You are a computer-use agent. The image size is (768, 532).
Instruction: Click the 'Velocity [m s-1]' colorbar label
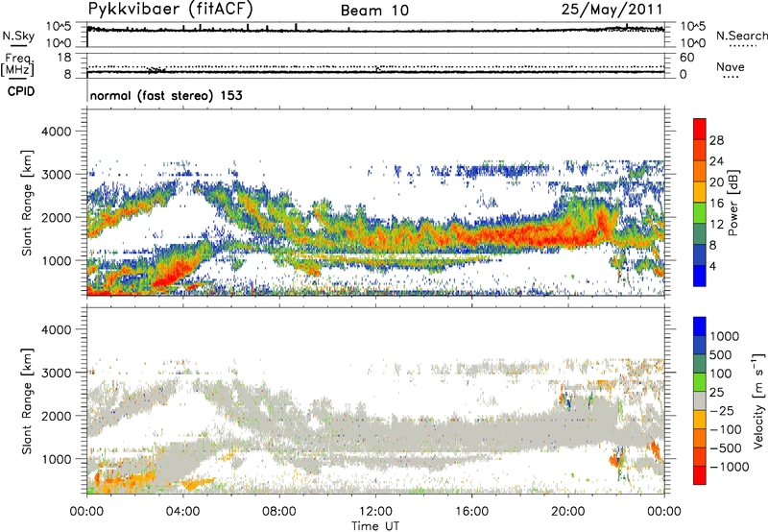coord(758,400)
